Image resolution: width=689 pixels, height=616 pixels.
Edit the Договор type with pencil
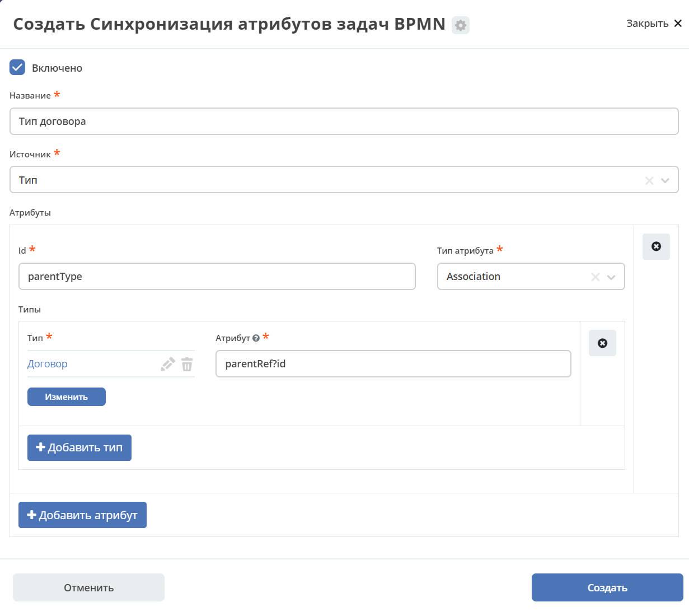pos(168,364)
